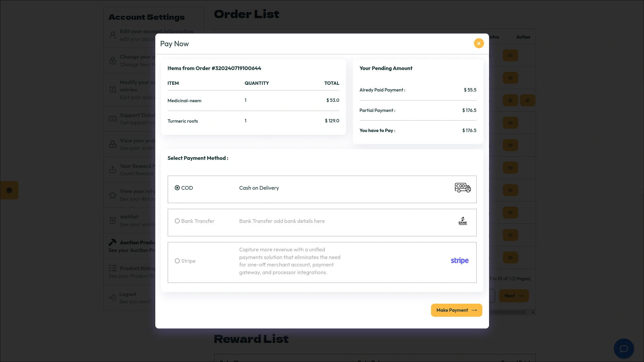This screenshot has height=362, width=644.
Task: Select the COD radio button
Action: 177,188
